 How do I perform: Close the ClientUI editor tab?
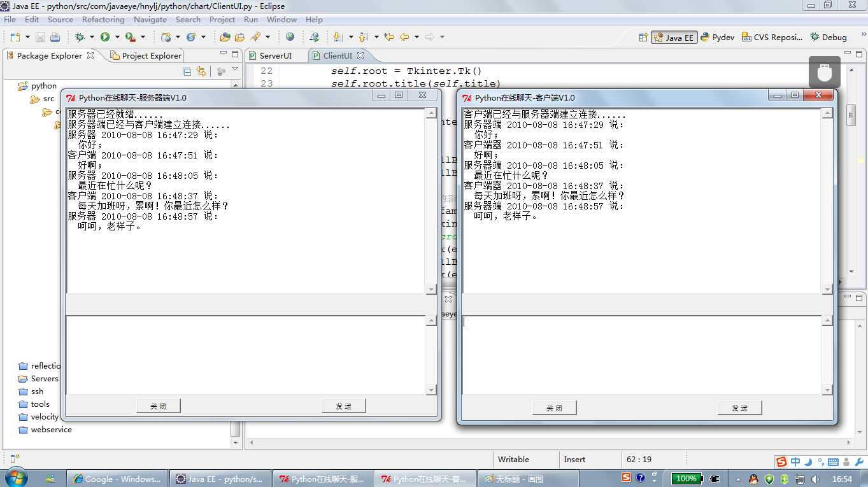360,55
